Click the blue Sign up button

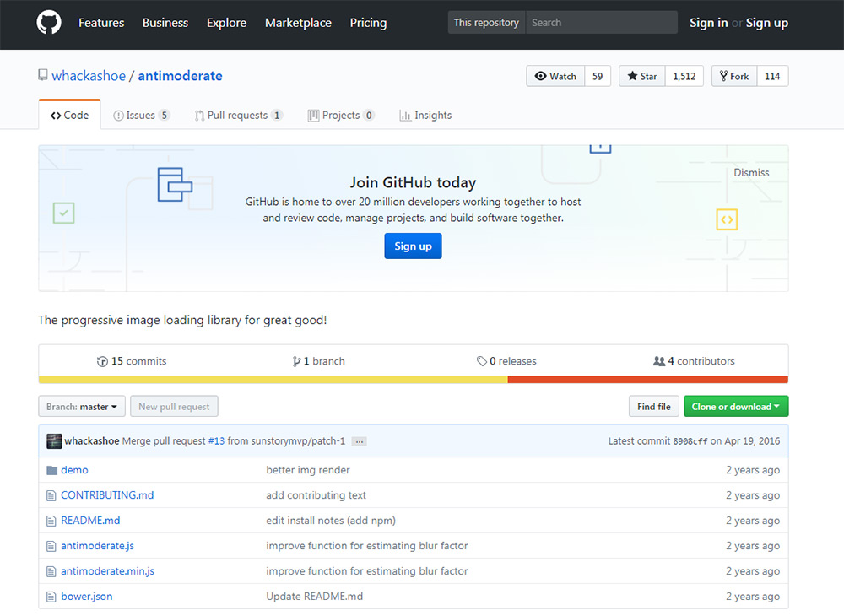413,246
